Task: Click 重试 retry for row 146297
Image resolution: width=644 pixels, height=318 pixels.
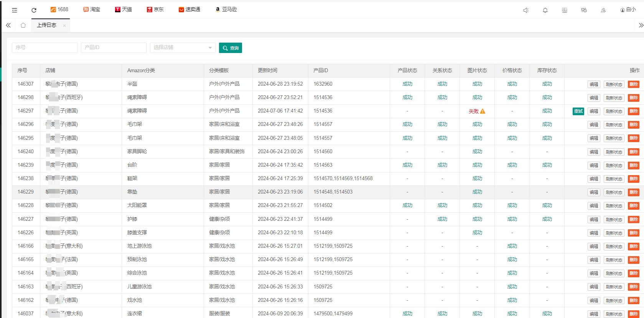Action: coord(578,111)
